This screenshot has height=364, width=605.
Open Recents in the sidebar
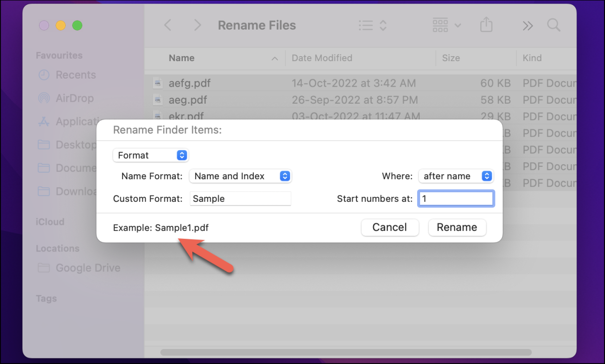67,75
